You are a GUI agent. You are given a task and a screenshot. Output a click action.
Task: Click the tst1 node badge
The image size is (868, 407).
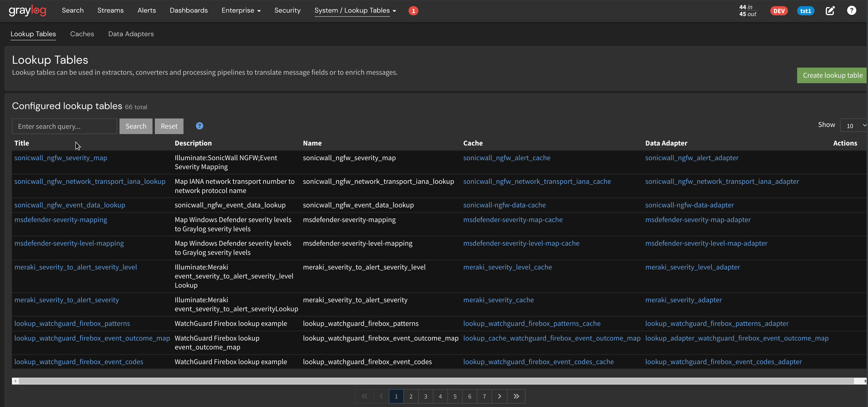pyautogui.click(x=806, y=11)
